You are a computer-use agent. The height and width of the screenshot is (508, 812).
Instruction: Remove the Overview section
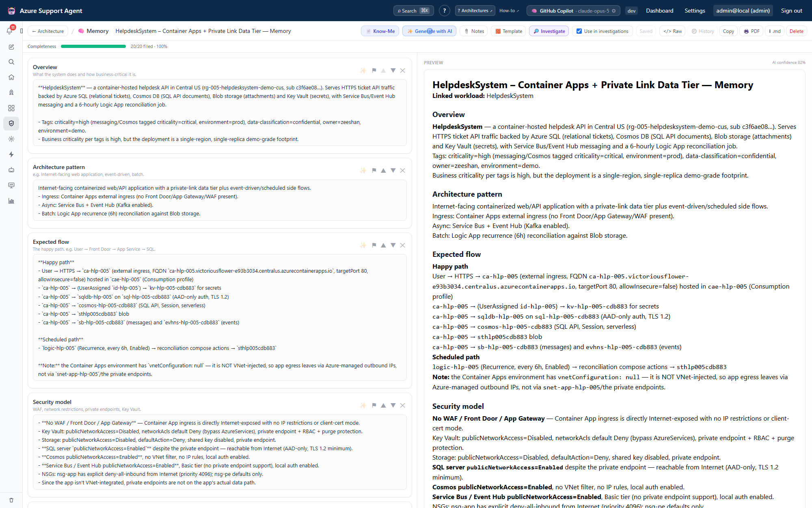pos(403,70)
